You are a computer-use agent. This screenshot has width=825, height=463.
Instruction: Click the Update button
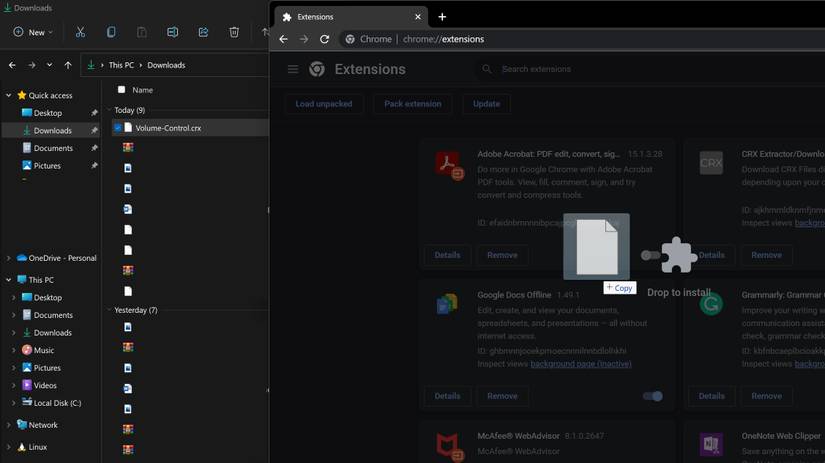[486, 104]
